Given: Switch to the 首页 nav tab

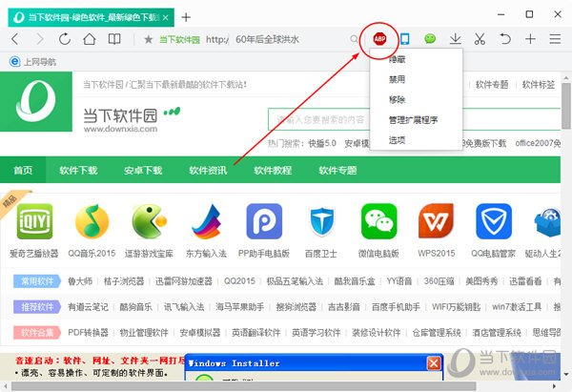Looking at the screenshot, I should [23, 170].
